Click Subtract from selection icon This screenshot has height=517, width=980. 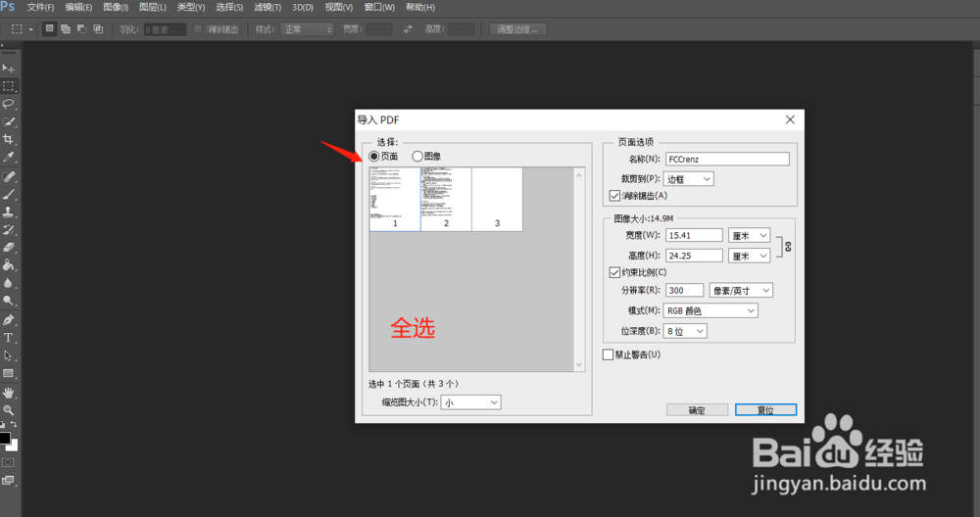(81, 28)
